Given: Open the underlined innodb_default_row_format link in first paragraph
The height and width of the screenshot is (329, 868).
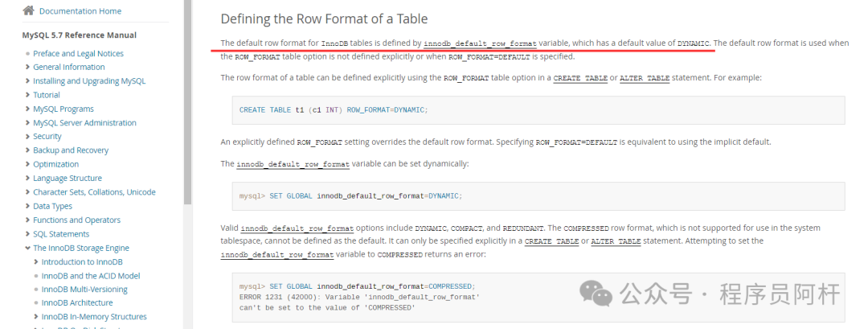Looking at the screenshot, I should [480, 43].
